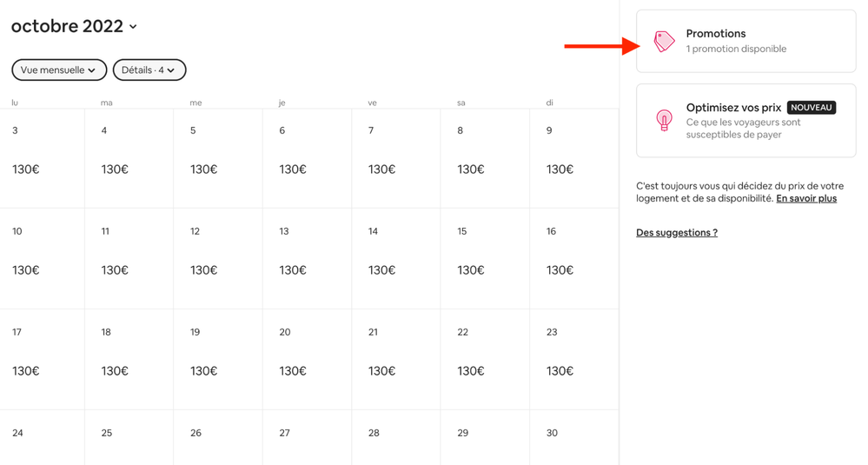868x465 pixels.
Task: Click the lightbulb price optimization icon
Action: (664, 120)
